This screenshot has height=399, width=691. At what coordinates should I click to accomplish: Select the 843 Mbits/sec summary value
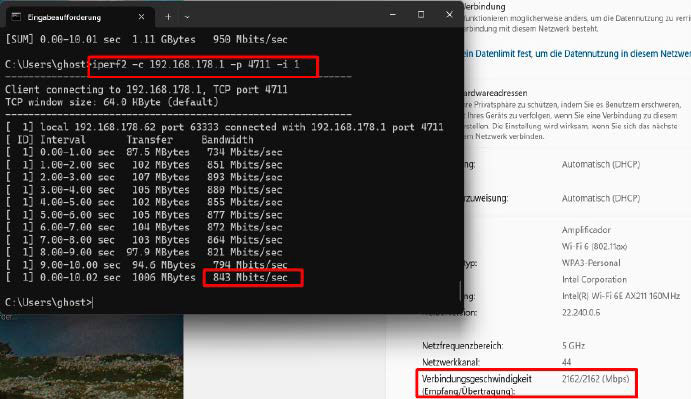point(250,278)
